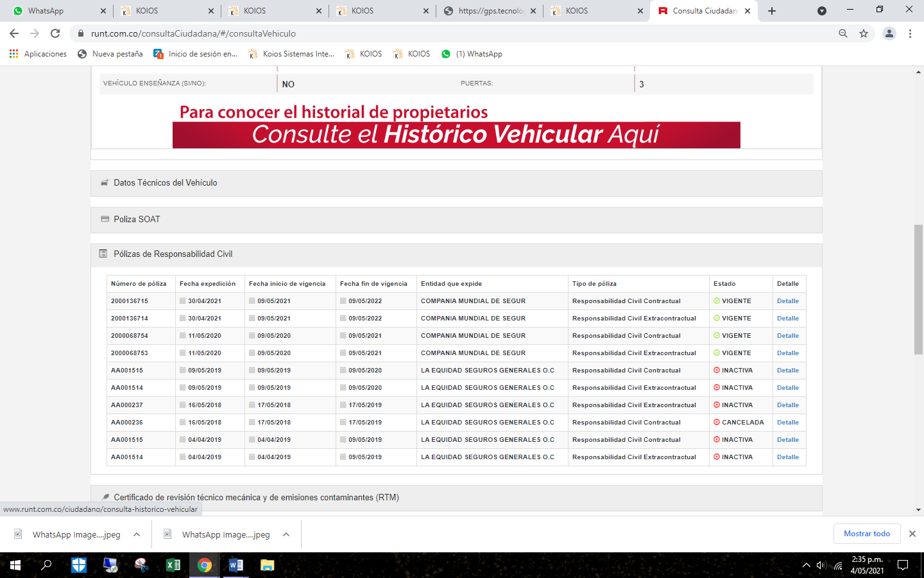This screenshot has width=924, height=578.
Task: Open options arrow for first WhatsApp Image download
Action: coord(137,534)
